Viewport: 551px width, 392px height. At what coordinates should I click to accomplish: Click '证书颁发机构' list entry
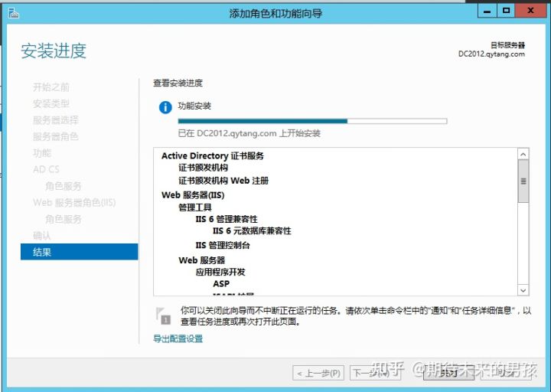(203, 168)
